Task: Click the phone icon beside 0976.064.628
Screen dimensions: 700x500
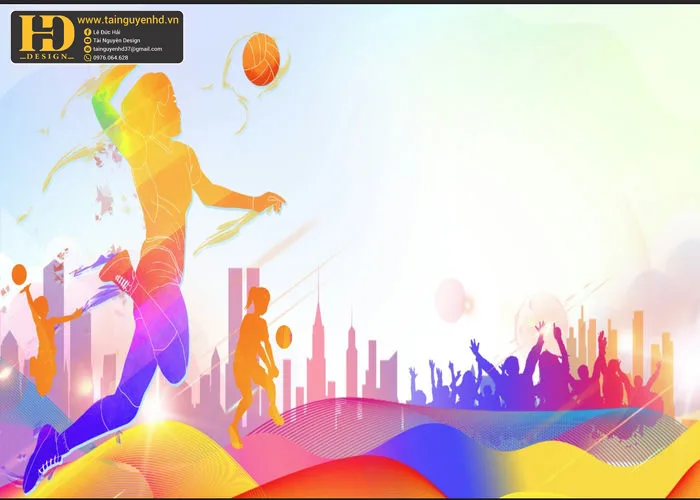Action: [x=88, y=58]
